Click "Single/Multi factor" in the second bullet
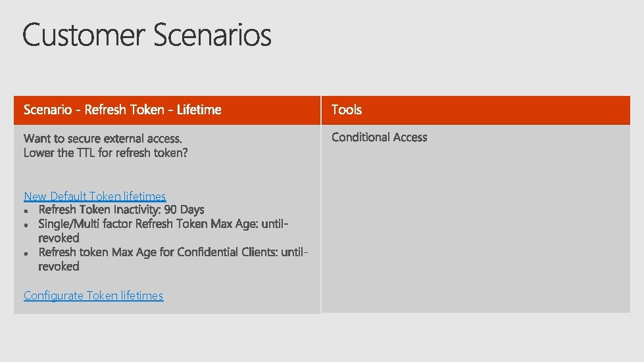The image size is (644, 362). click(86, 224)
